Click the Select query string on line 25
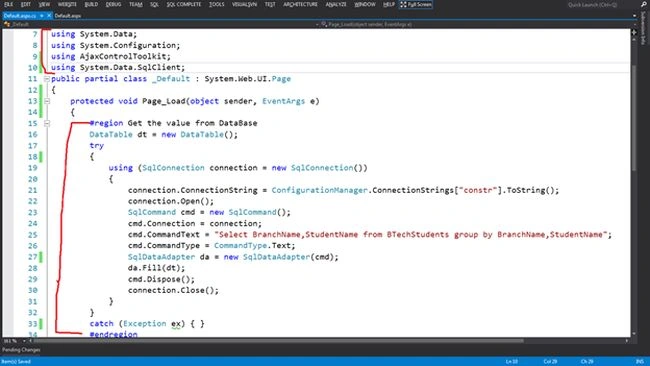 [410, 235]
